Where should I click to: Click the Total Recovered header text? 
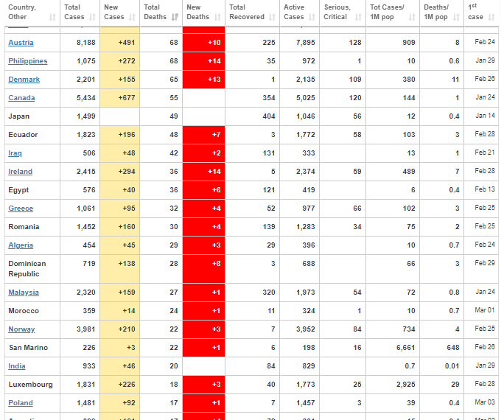(x=247, y=12)
